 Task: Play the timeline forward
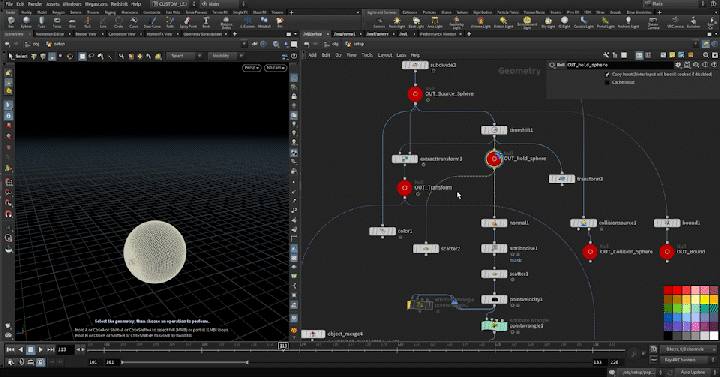pos(40,350)
